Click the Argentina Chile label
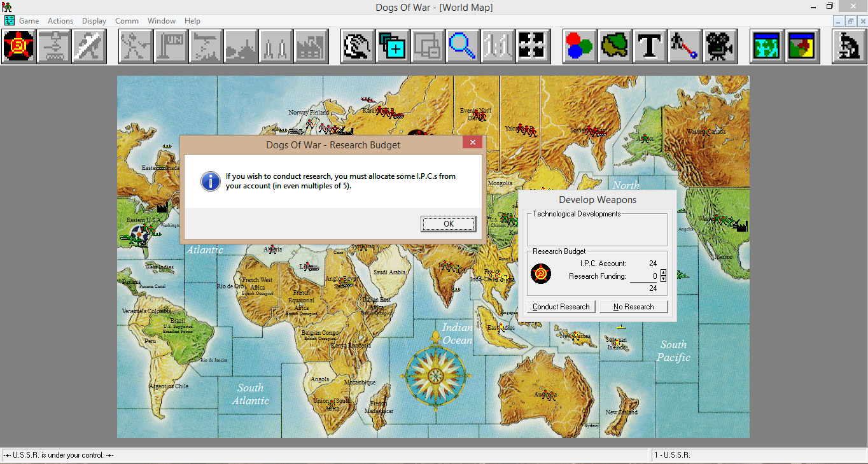Screen dimensions: 868x464 click(x=169, y=386)
